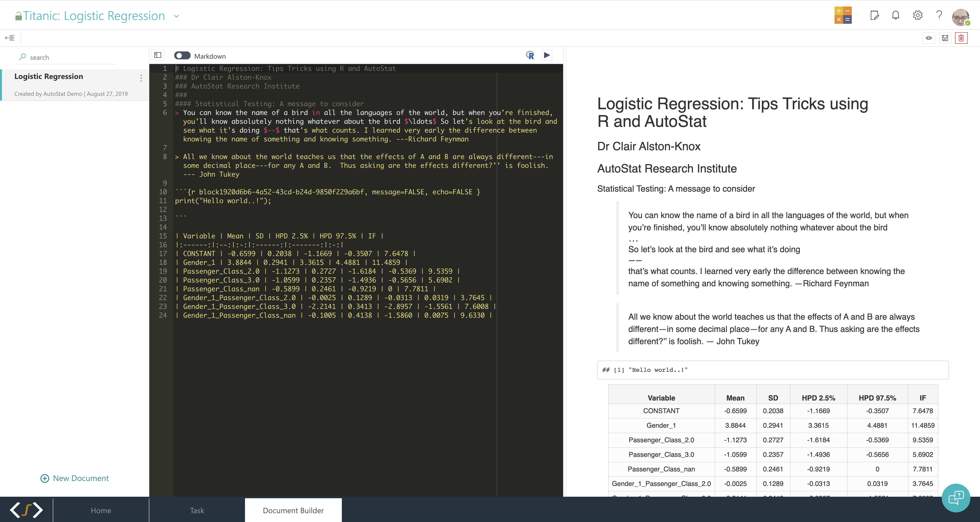Screen dimensions: 980x522
Task: Collapse the sidebar with indent arrow icon
Action: pos(10,38)
